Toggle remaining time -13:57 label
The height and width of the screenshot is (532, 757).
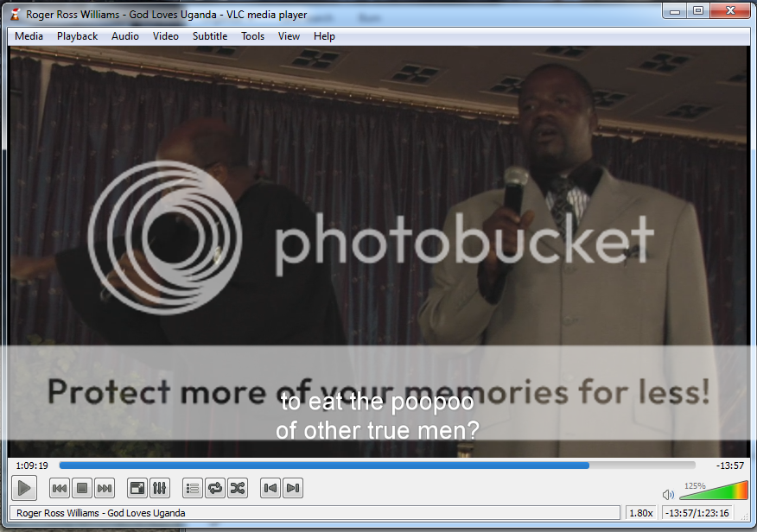click(729, 465)
